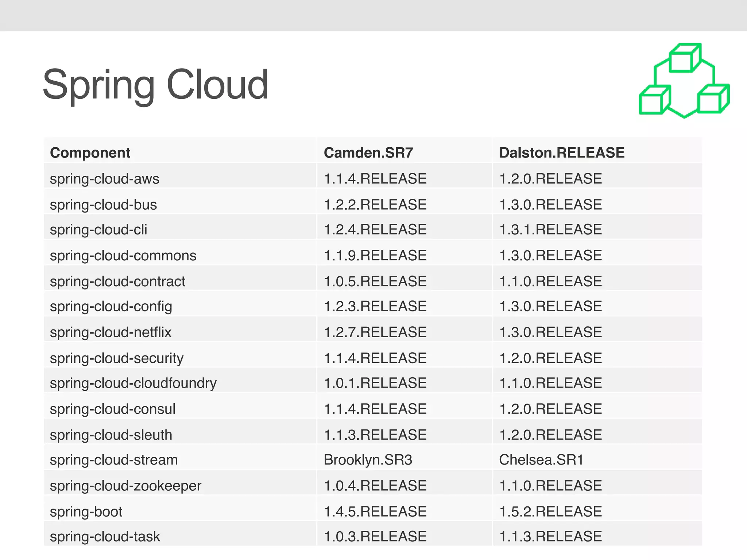Click Camden version 1.1.4.RELEASE for consul

(x=375, y=409)
